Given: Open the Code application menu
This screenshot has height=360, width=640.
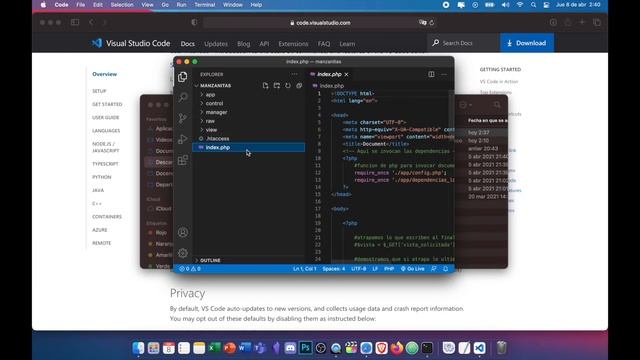Looking at the screenshot, I should pos(61,5).
